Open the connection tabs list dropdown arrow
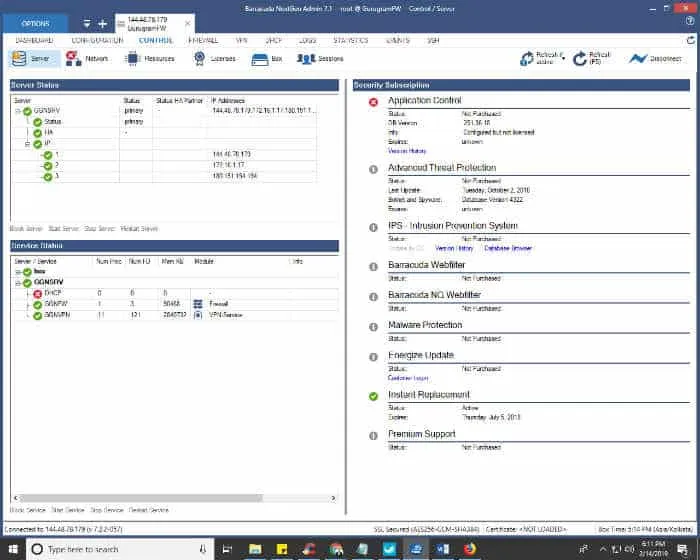Screen dimensions: 700x560 87,24
